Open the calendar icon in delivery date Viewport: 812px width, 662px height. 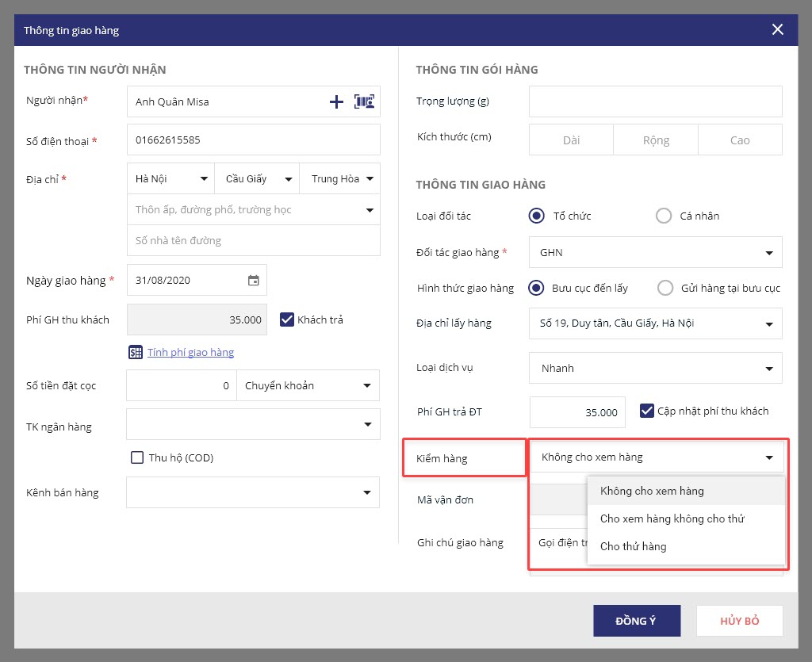tap(253, 280)
